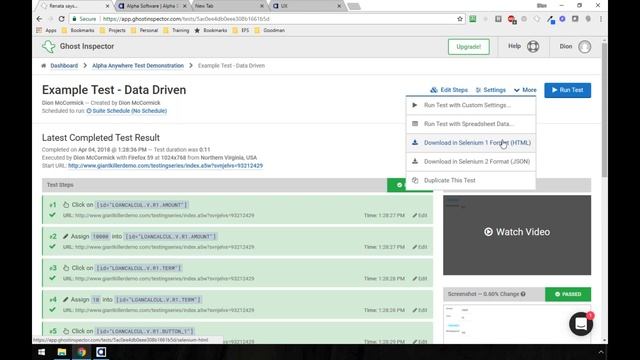Viewport: 640px width, 360px height.
Task: Open the Bookmarks folder in bookmarks bar
Action: click(x=78, y=30)
